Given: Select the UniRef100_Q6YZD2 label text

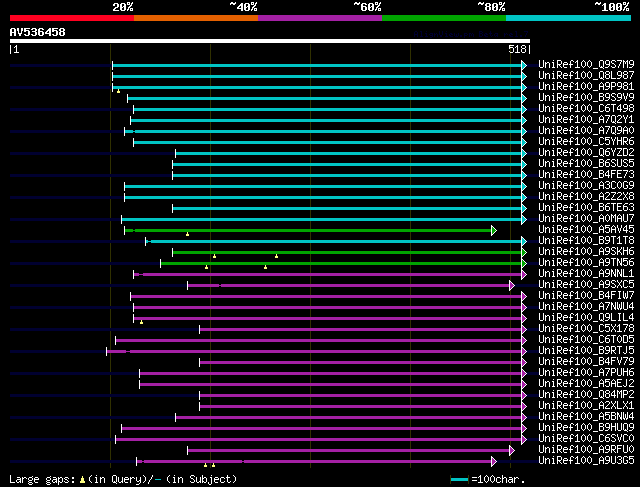Looking at the screenshot, I should click(586, 153).
